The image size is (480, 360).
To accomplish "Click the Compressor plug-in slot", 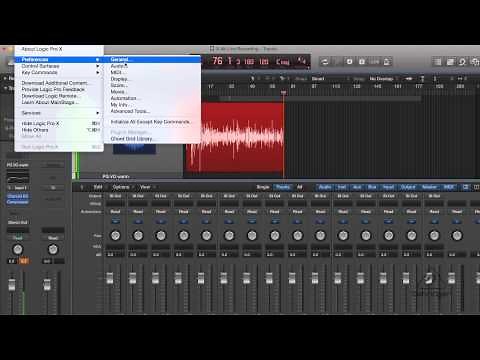I will click(18, 202).
